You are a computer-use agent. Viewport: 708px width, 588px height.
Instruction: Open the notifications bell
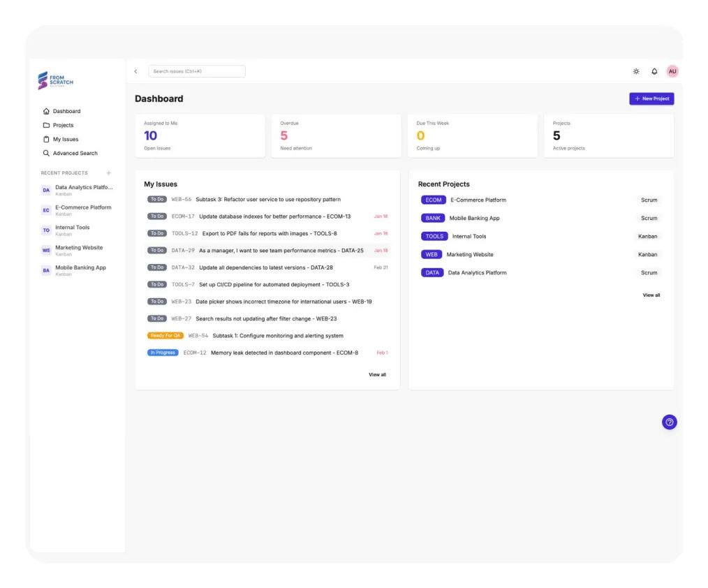pyautogui.click(x=654, y=71)
